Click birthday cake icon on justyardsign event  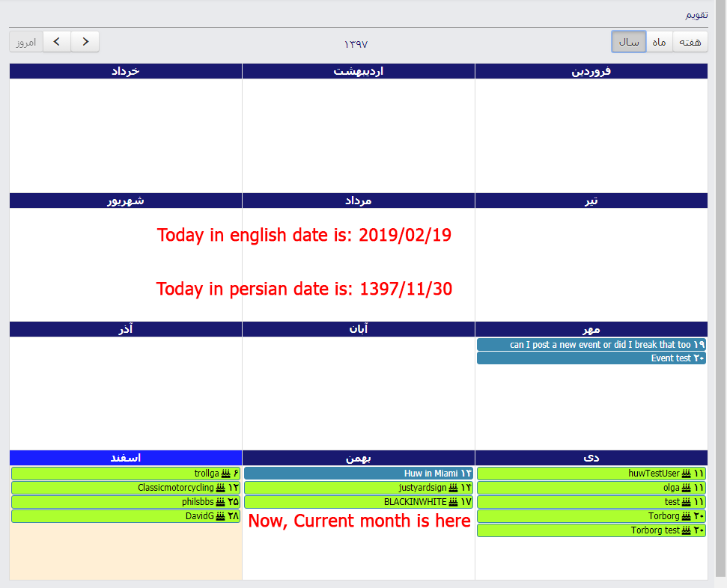tap(453, 488)
